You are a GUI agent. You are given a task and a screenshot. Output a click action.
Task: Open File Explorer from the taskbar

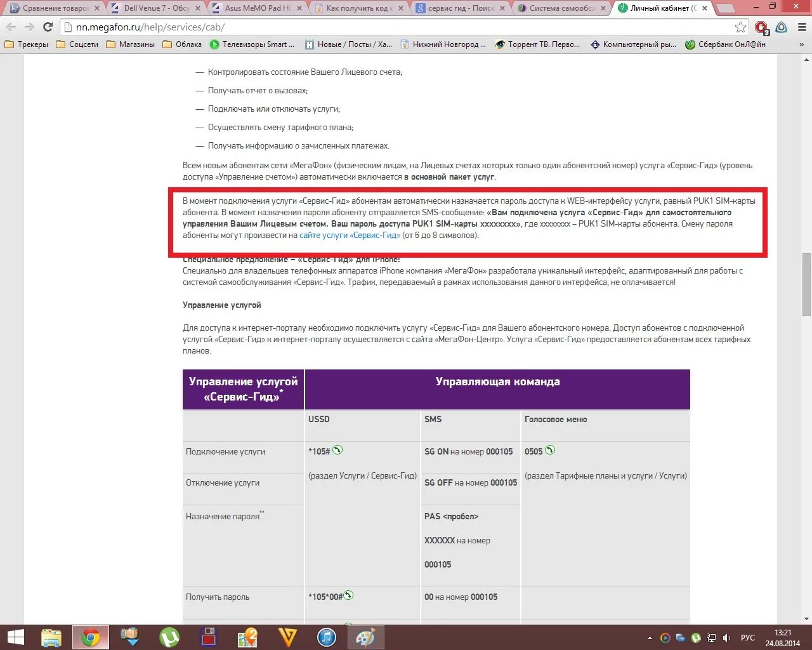[51, 637]
